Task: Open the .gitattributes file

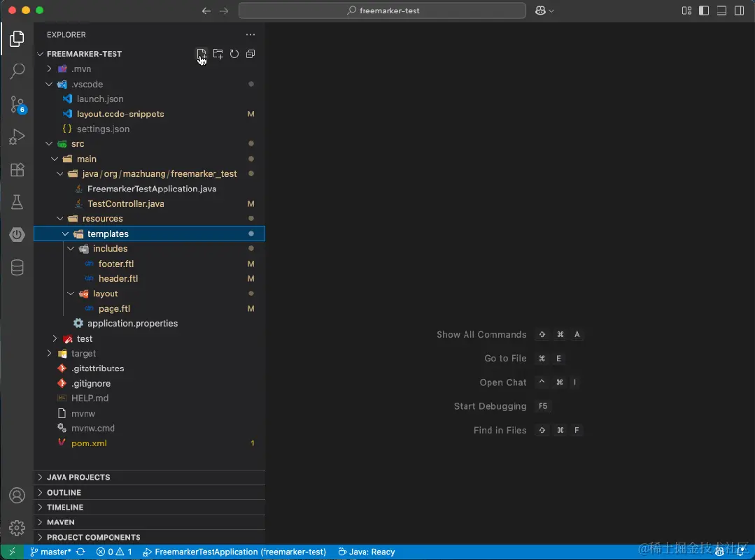Action: 149,368
